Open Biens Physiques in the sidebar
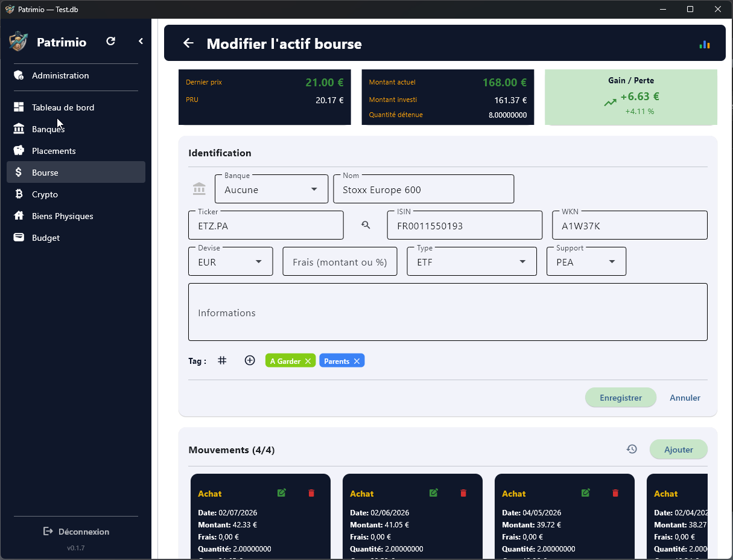 tap(76, 216)
